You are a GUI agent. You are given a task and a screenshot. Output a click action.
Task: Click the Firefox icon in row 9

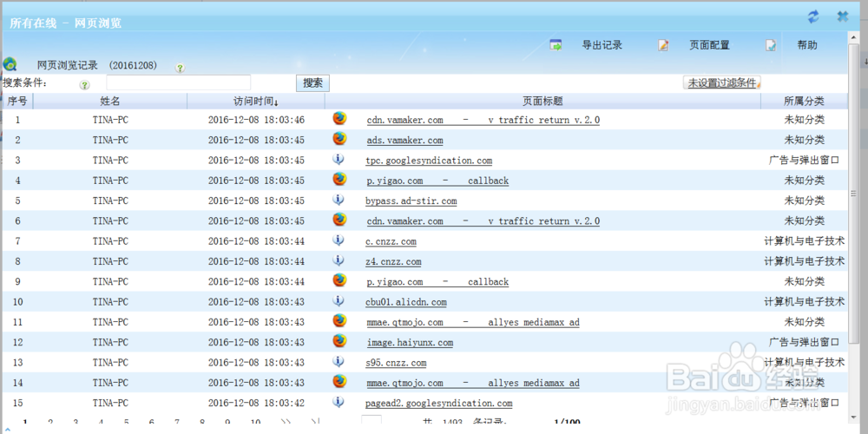(x=339, y=280)
